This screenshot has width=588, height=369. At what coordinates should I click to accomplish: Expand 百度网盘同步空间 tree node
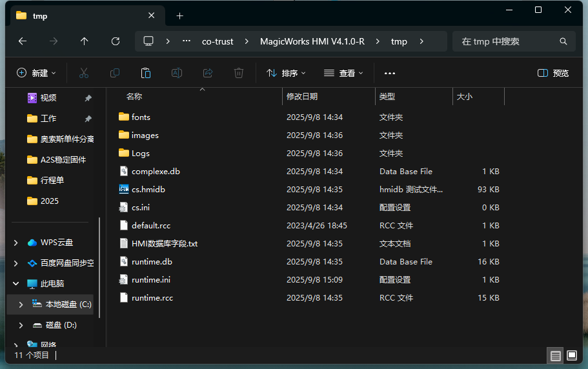[15, 263]
